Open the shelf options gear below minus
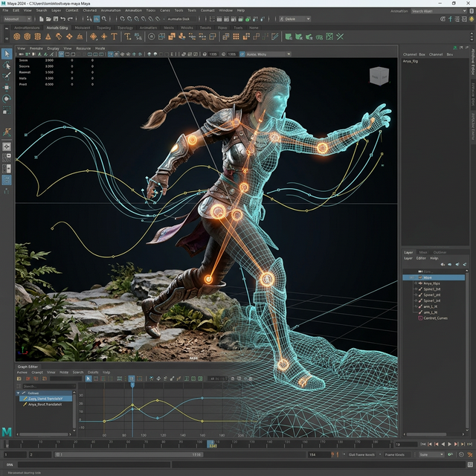 (7, 39)
